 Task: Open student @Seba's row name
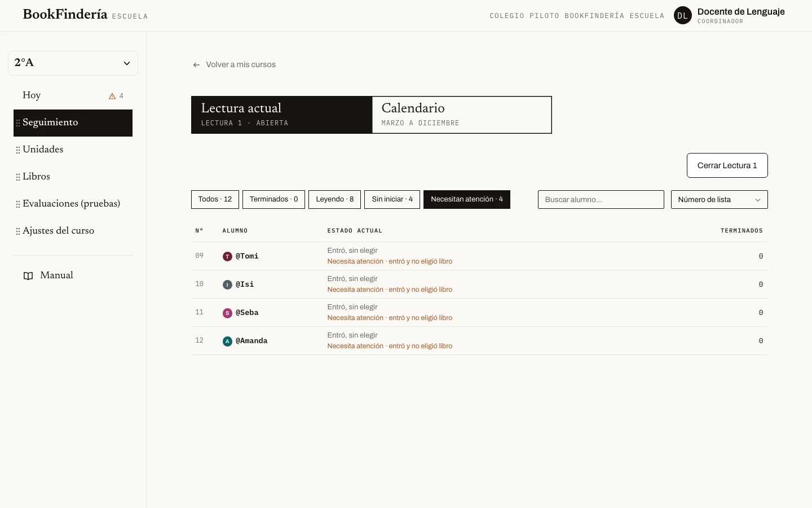(247, 313)
